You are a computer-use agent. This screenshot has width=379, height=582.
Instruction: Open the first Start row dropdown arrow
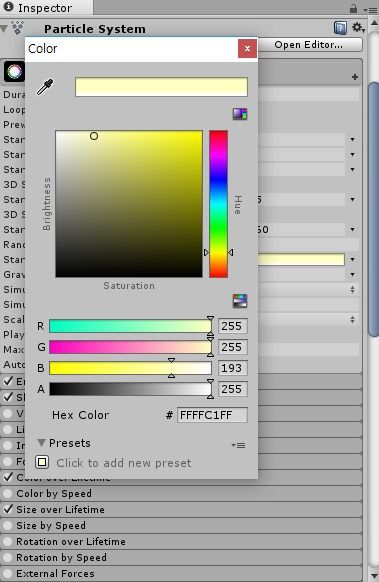tap(353, 140)
